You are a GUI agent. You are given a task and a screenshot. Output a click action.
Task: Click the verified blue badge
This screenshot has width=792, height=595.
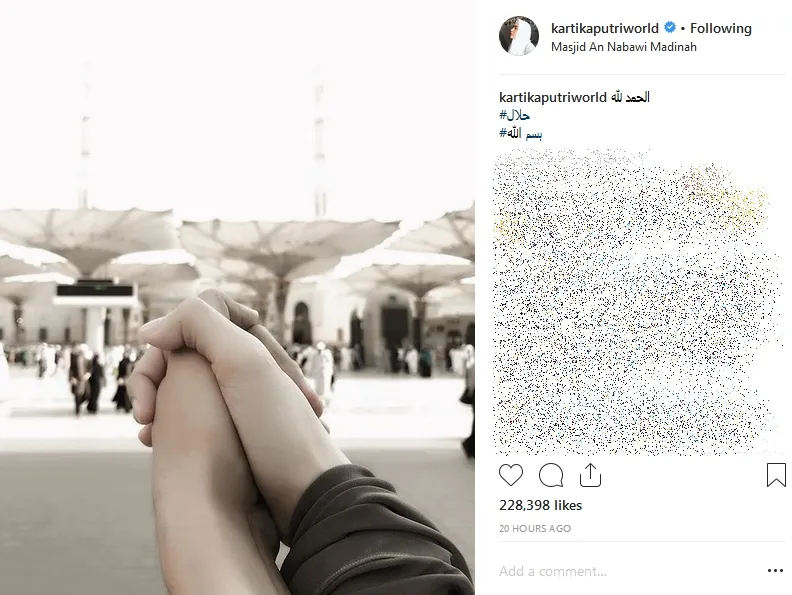pos(670,27)
